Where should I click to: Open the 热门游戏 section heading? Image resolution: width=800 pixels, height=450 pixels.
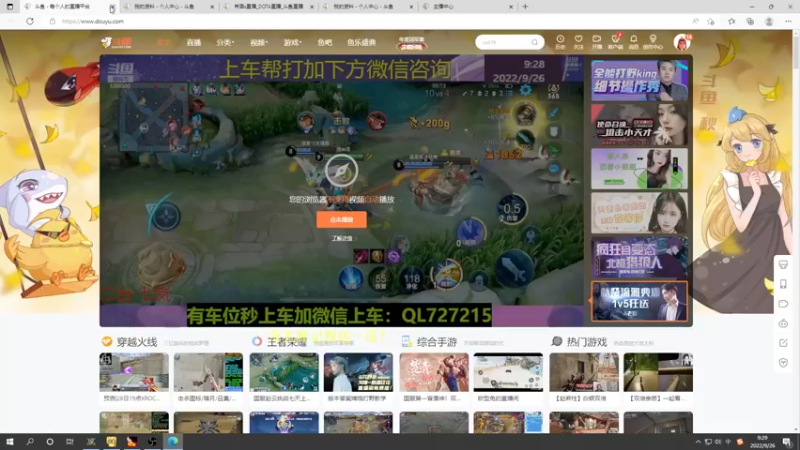coord(587,342)
